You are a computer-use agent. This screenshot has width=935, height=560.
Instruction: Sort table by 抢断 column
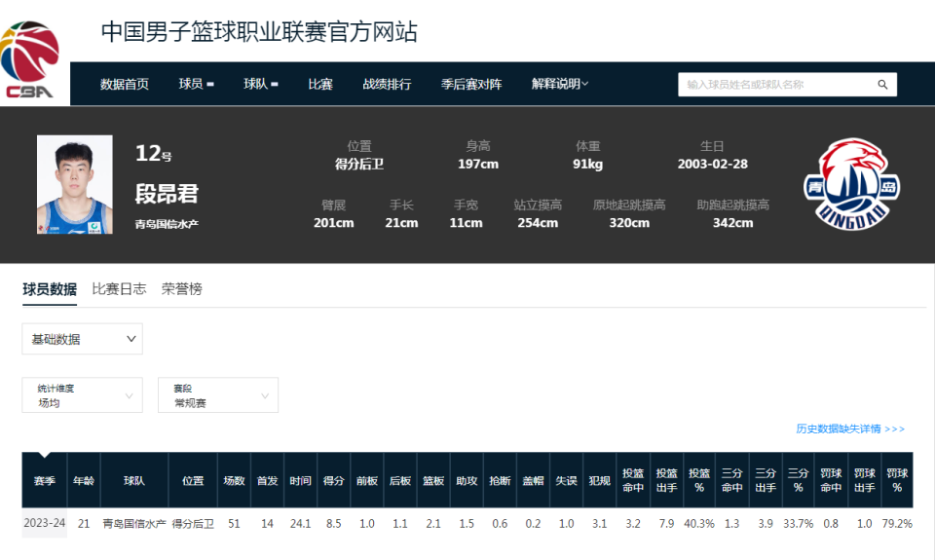tap(500, 481)
